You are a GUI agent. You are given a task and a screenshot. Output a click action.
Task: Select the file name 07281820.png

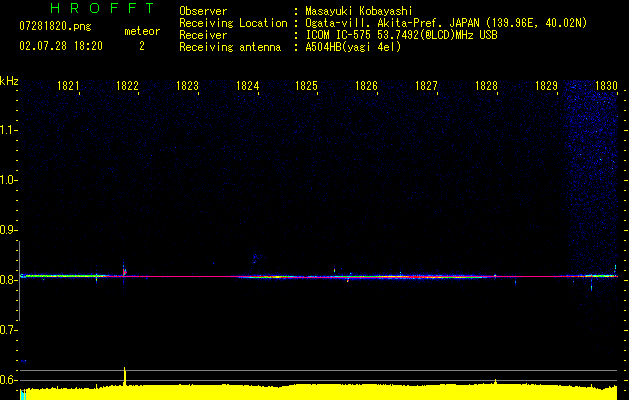click(x=55, y=27)
